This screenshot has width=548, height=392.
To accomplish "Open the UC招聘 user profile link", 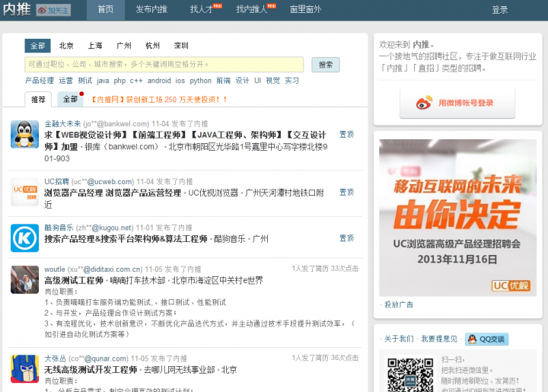I will (x=56, y=182).
